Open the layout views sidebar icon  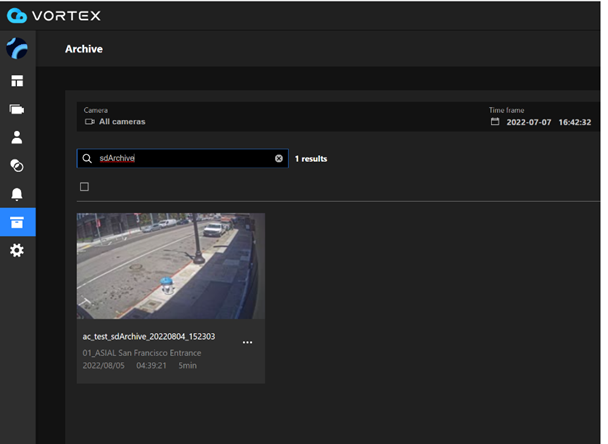(x=17, y=81)
